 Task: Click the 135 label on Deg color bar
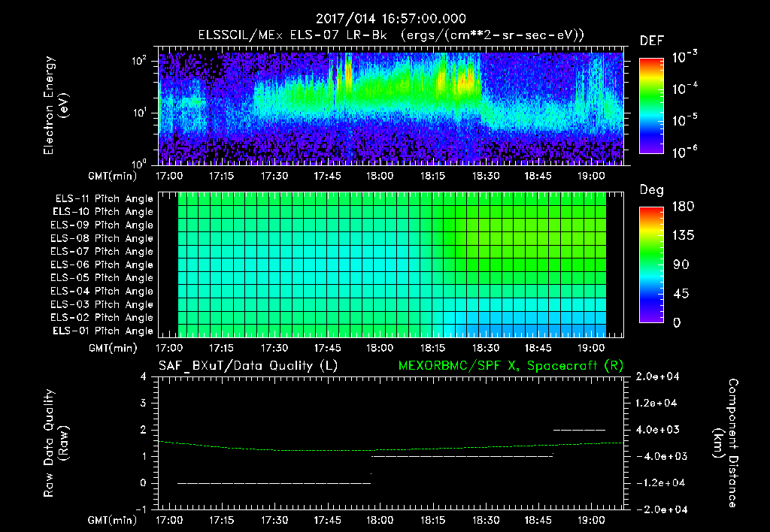(x=683, y=236)
